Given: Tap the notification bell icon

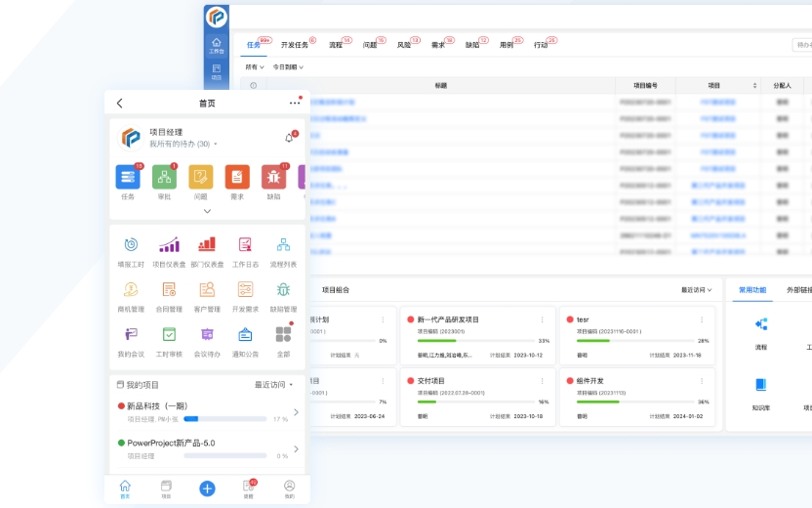Looking at the screenshot, I should (x=289, y=138).
